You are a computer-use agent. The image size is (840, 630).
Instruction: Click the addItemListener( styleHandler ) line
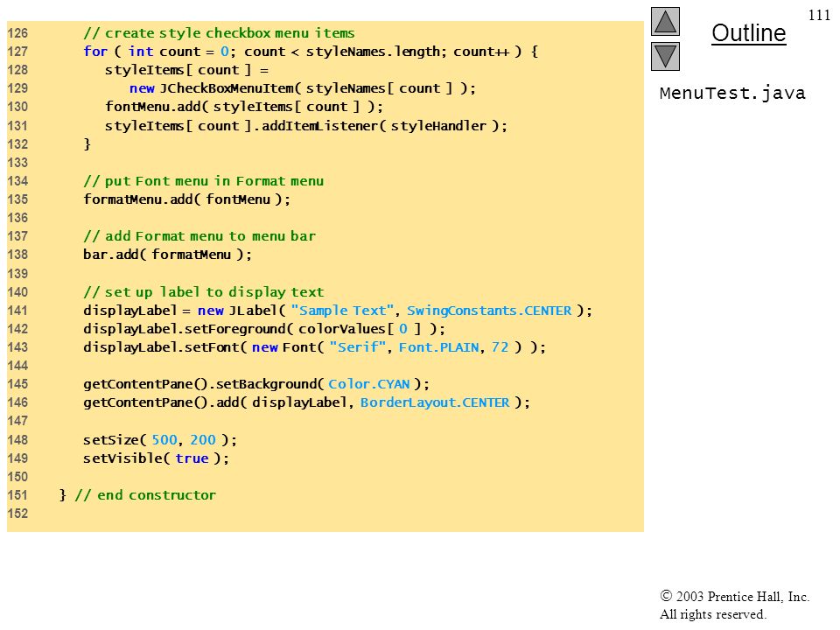click(x=306, y=126)
